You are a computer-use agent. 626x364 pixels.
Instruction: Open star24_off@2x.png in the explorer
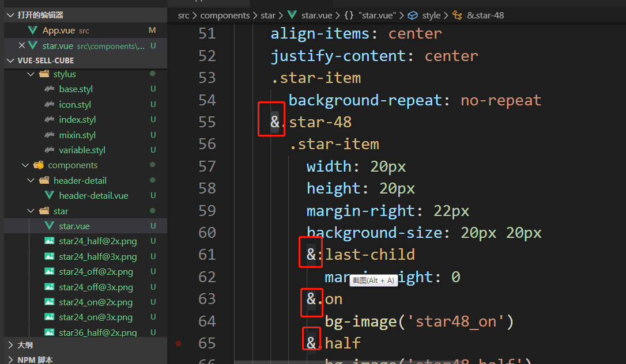click(96, 272)
